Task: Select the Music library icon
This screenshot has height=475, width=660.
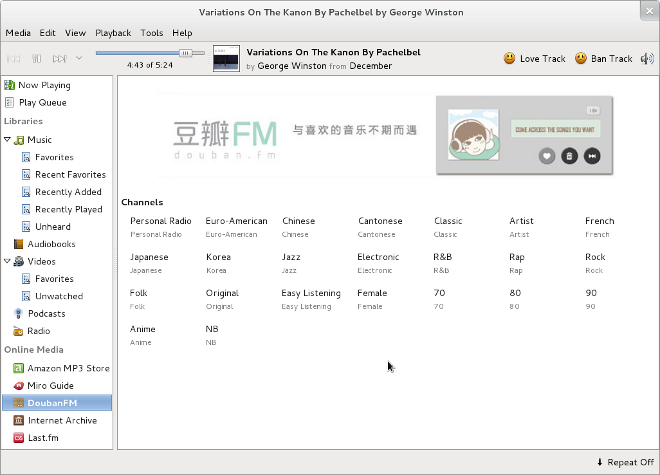Action: click(19, 140)
